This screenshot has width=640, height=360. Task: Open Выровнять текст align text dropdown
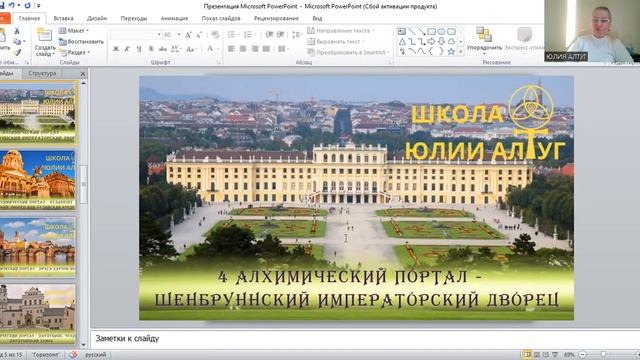tap(336, 42)
